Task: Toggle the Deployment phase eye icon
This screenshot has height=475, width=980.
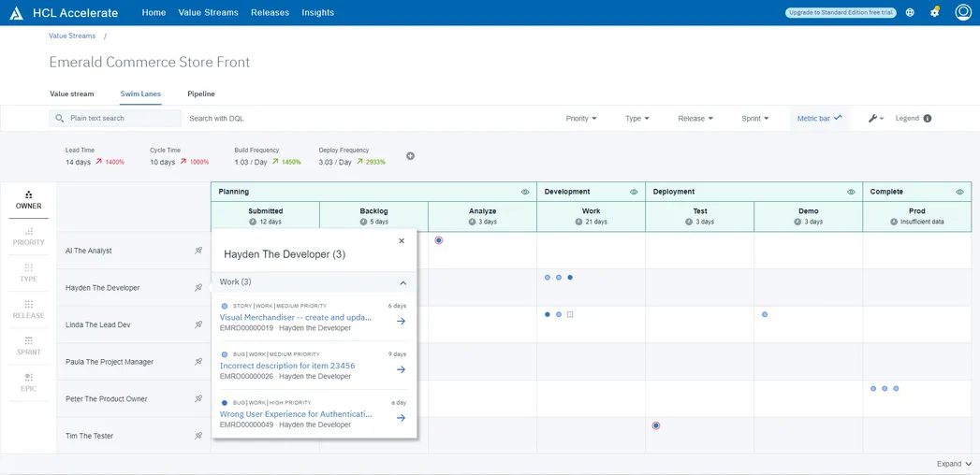Action: point(851,192)
